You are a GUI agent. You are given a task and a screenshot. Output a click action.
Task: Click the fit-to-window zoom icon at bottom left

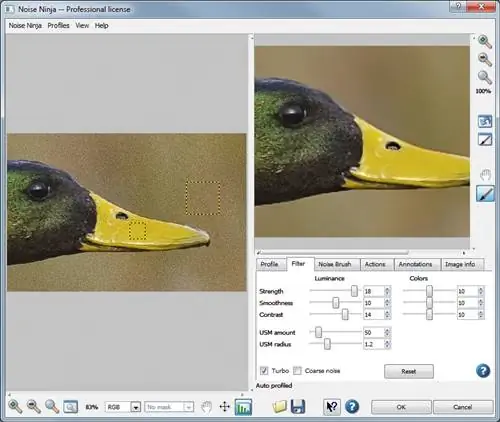coord(70,407)
